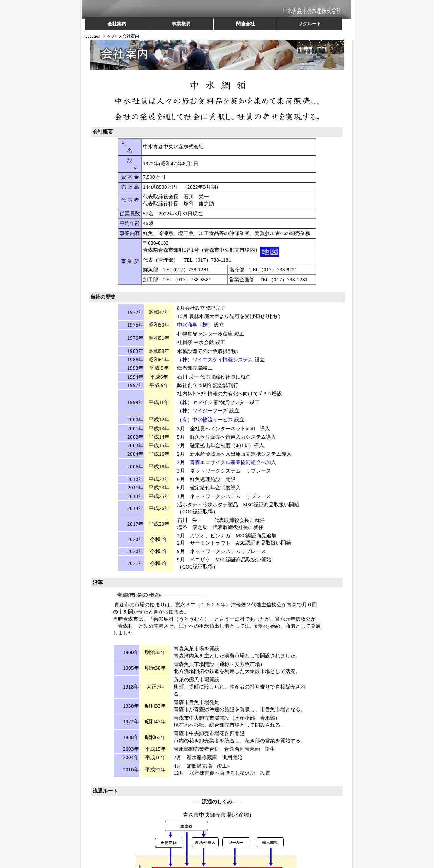Select 加工部 TEL (017)738-6581 cell
434x868 pixels.
(185, 280)
